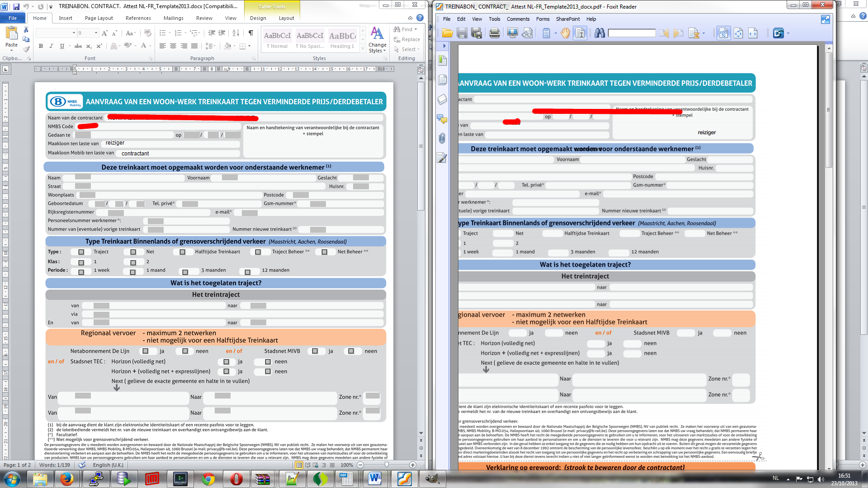The height and width of the screenshot is (488, 868).
Task: Toggle Show paragraph marks icon
Action: tap(250, 33)
